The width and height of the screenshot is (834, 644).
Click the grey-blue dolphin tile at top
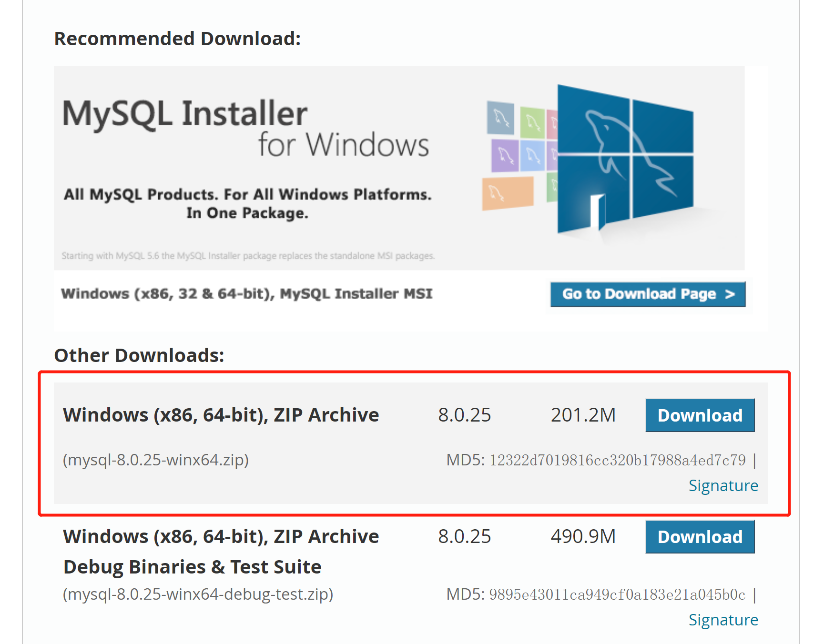tap(500, 117)
